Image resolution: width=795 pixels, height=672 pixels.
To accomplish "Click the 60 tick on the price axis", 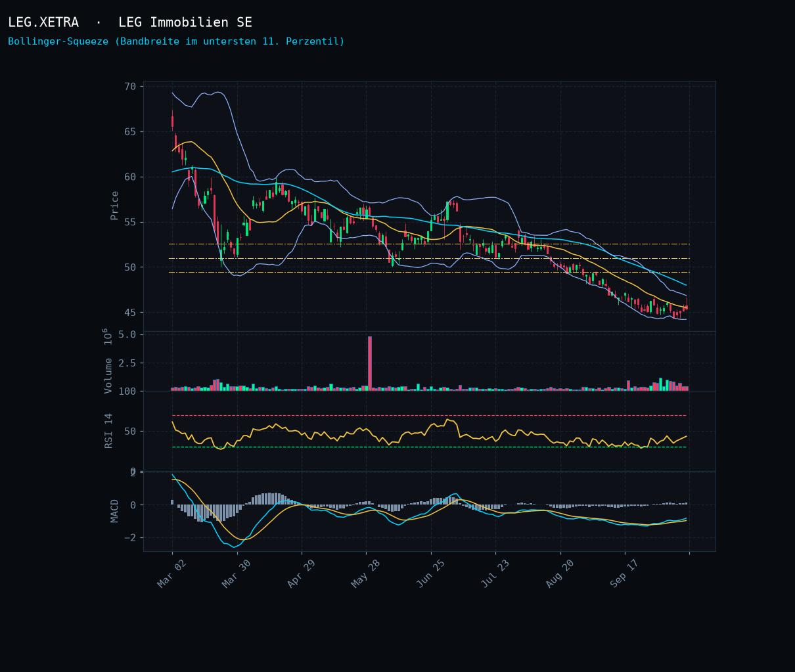I will [x=130, y=177].
